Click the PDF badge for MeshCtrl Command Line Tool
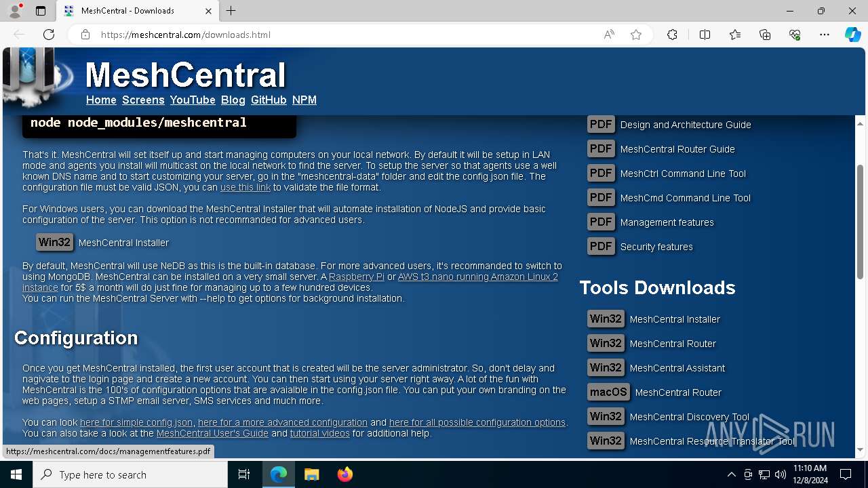 [601, 173]
